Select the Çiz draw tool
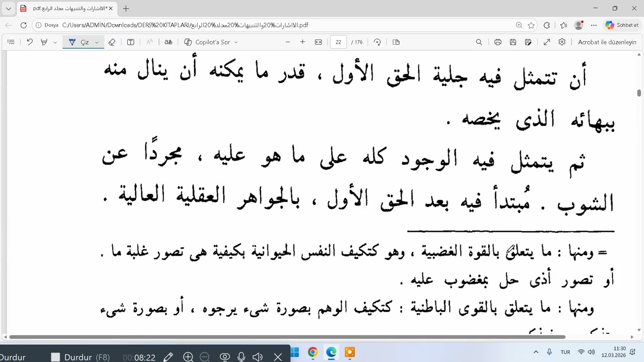Viewport: 644px width, 362px height. (79, 42)
